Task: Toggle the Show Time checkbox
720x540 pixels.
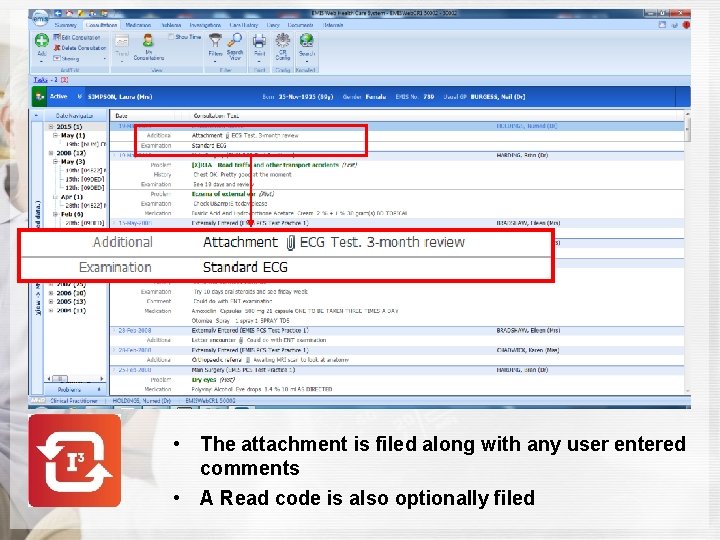Action: (171, 37)
